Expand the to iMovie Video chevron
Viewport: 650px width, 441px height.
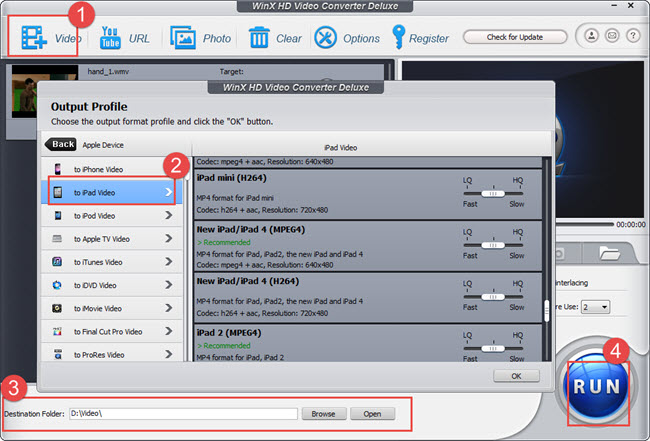(168, 308)
